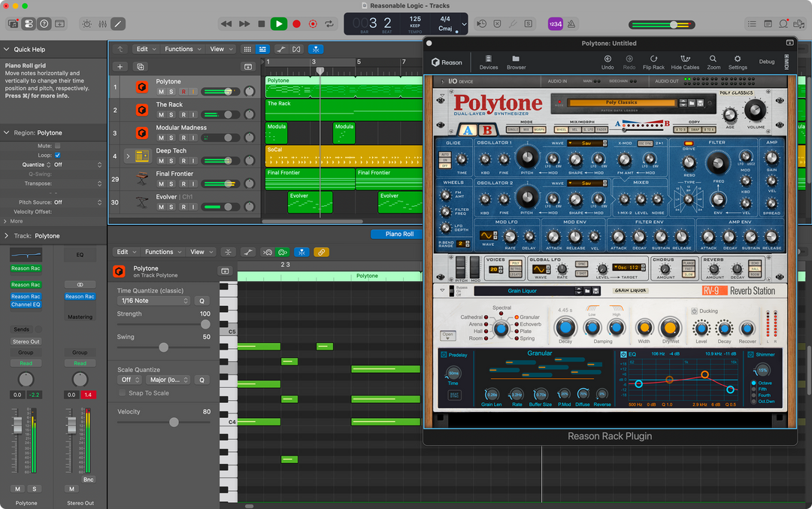The image size is (812, 509).
Task: Toggle the orange link button in Piano Roll
Action: [x=321, y=252]
